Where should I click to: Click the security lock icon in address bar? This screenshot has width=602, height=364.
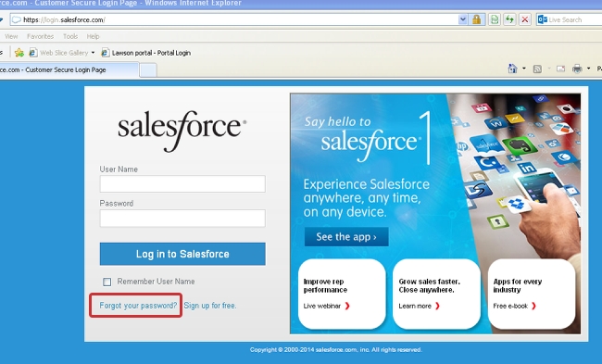coord(476,19)
